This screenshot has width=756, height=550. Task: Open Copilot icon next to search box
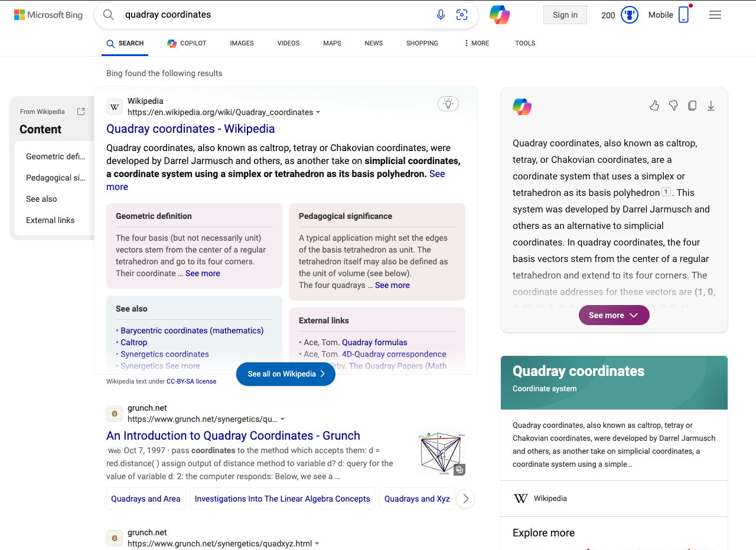tap(500, 15)
